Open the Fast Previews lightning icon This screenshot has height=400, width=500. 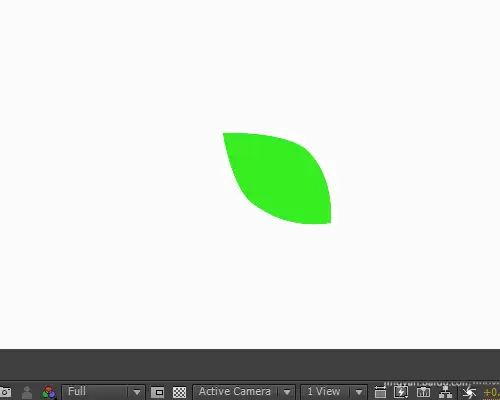pyautogui.click(x=401, y=392)
